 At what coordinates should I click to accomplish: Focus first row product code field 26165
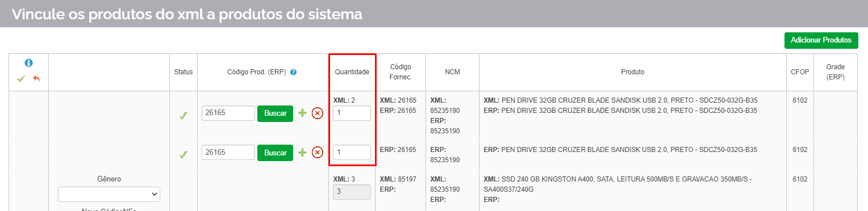point(228,113)
